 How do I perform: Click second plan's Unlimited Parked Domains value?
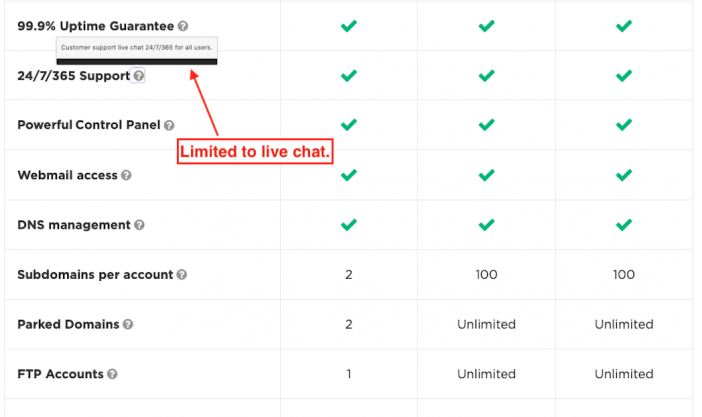(x=486, y=324)
